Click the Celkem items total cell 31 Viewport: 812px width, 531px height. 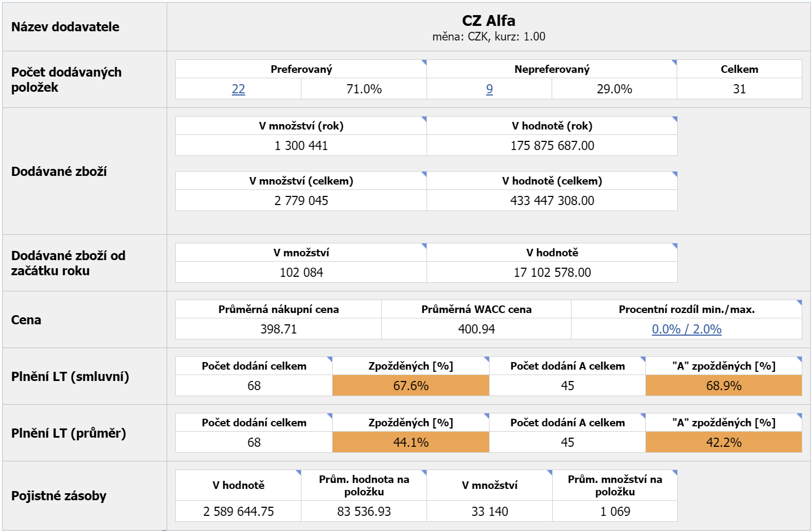[739, 89]
